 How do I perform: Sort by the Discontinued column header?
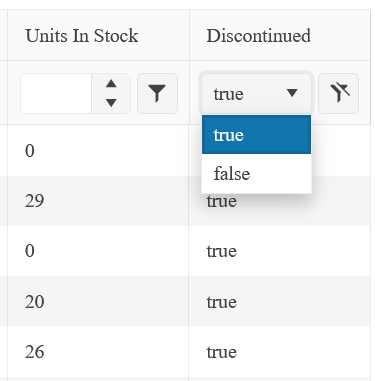point(258,36)
